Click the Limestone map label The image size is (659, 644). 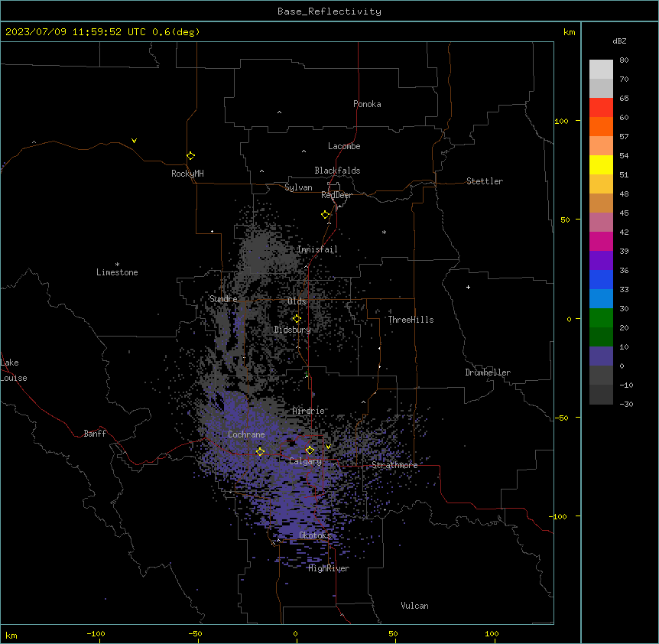tap(117, 272)
